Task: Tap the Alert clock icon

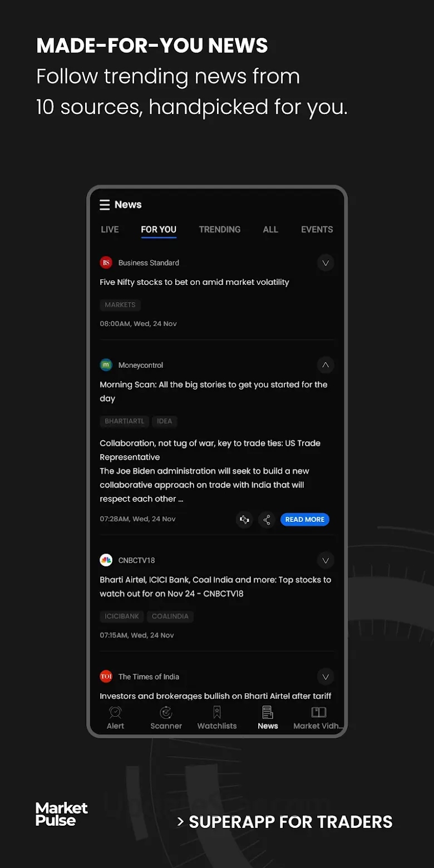Action: click(115, 712)
